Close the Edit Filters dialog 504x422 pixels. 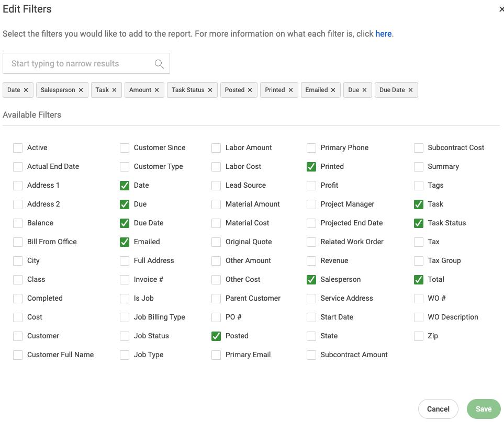pyautogui.click(x=501, y=9)
